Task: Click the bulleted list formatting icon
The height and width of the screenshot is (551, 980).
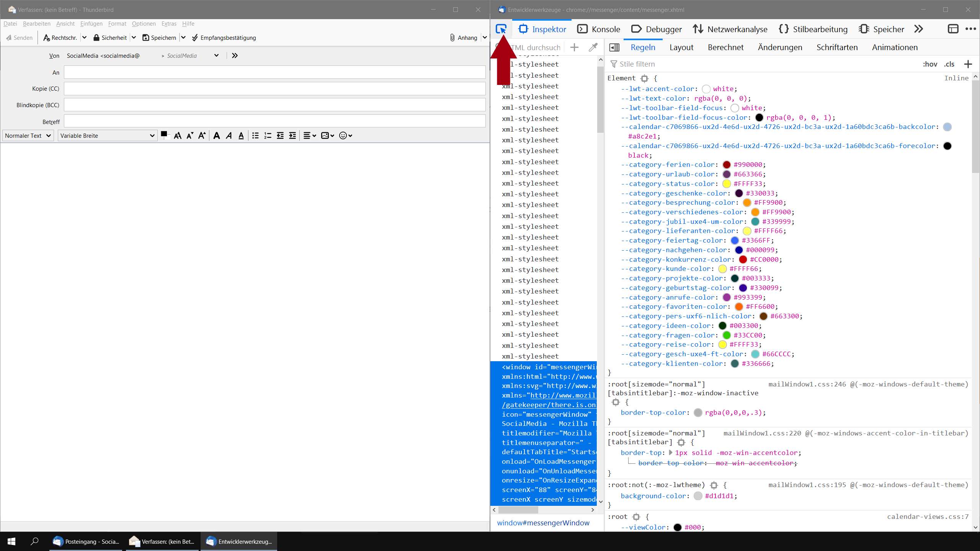Action: (255, 135)
